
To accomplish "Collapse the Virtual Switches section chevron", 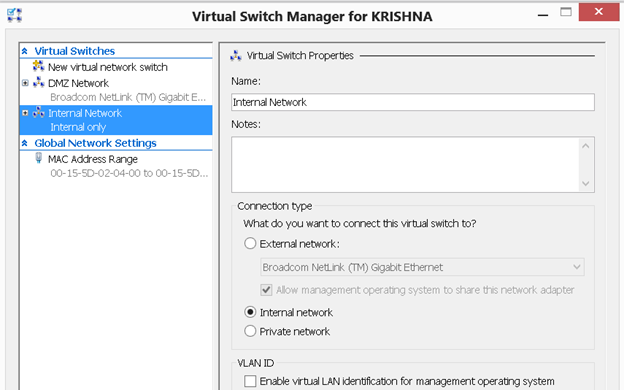I will [x=25, y=51].
